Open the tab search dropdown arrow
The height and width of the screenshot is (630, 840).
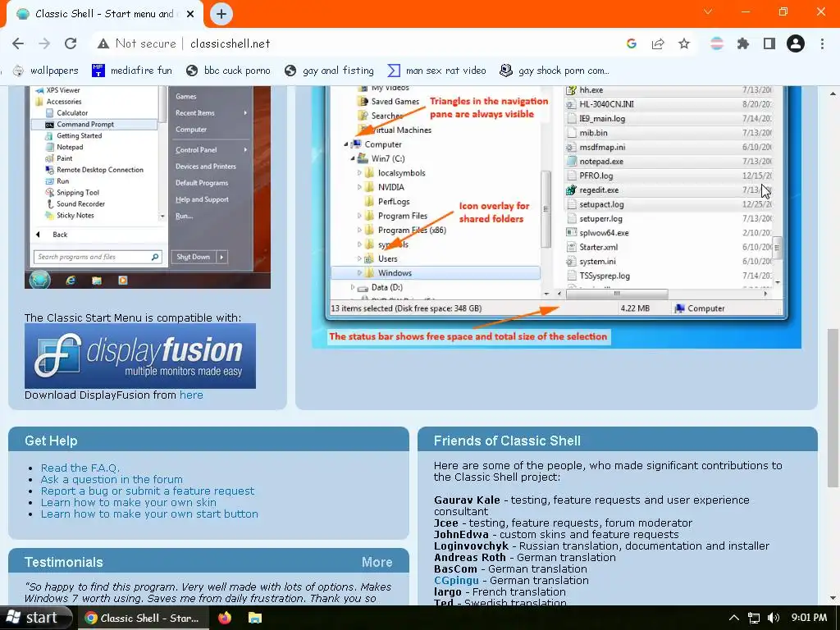pyautogui.click(x=708, y=11)
